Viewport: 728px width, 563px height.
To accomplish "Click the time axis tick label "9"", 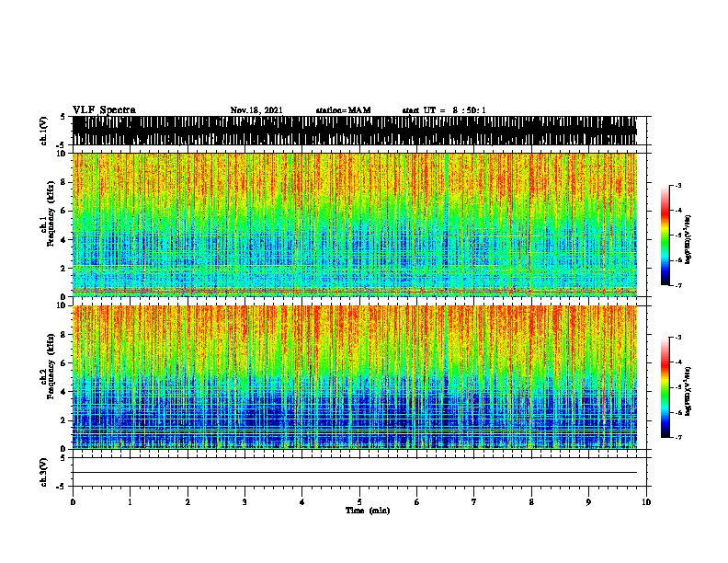I will pos(588,502).
